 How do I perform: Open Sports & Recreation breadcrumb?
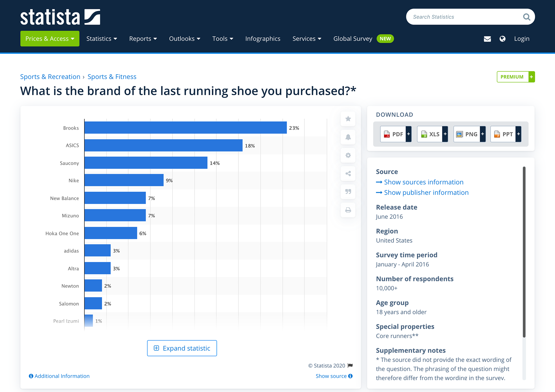(x=50, y=77)
